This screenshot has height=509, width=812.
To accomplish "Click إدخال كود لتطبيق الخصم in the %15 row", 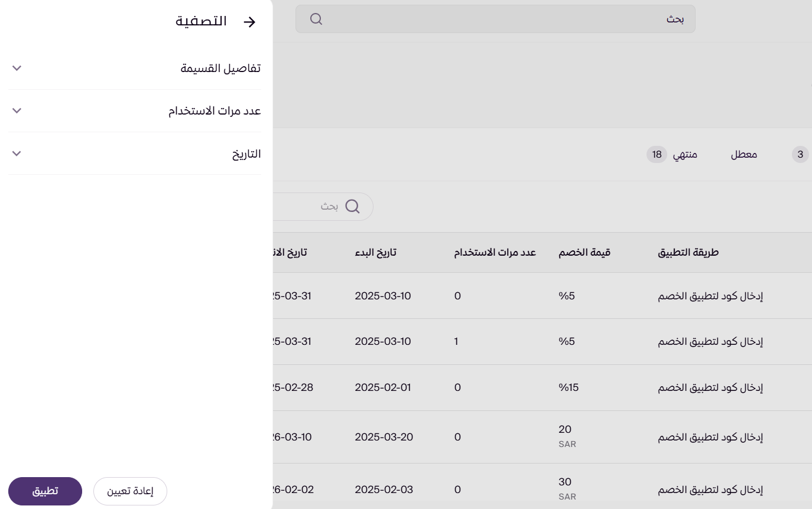I will [x=710, y=388].
